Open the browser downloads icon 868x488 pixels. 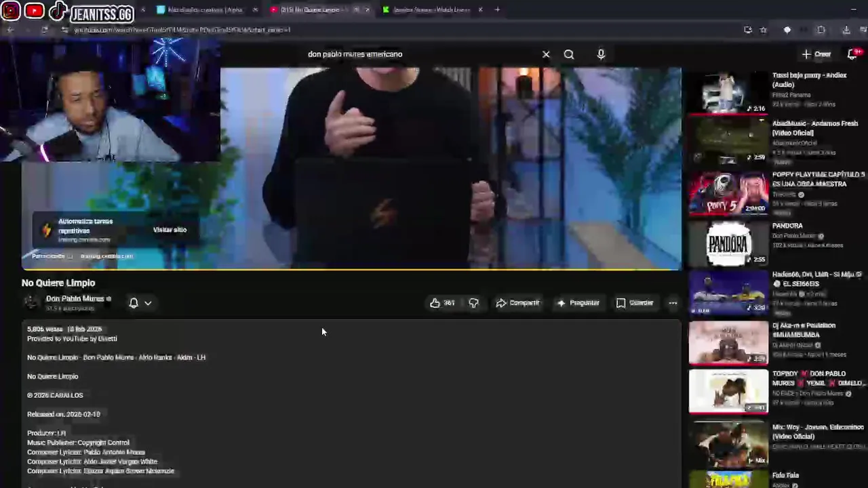[x=846, y=30]
